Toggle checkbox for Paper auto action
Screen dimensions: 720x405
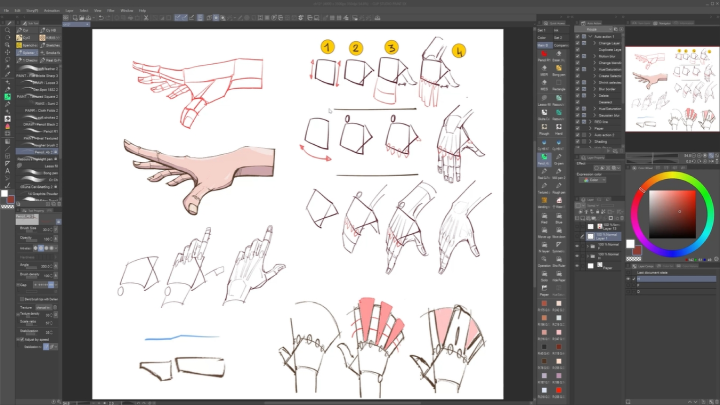click(578, 129)
